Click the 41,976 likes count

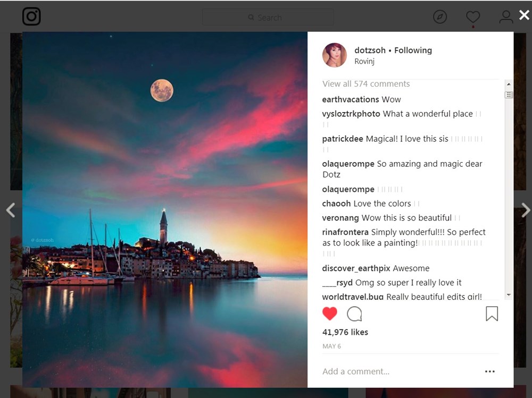point(345,332)
